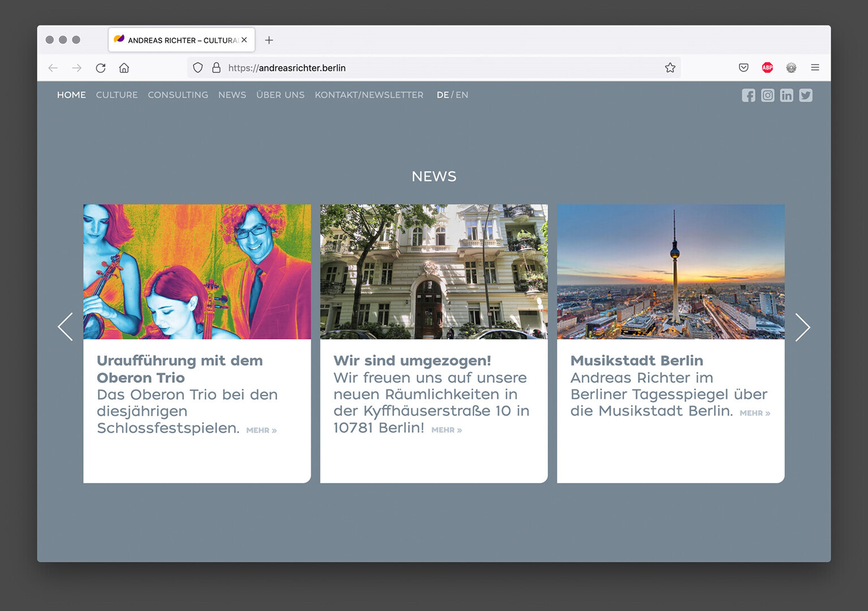Save page to Pocket
This screenshot has height=611, width=868.
point(744,68)
